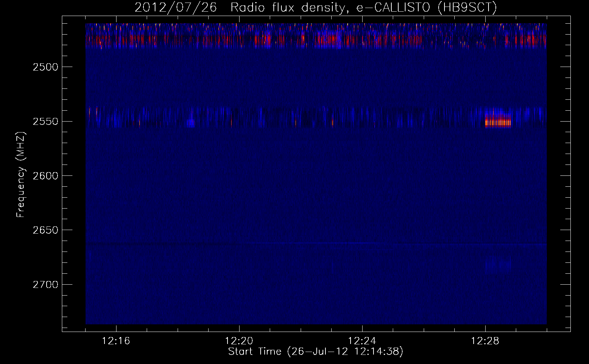Click the 12:16 time axis label
589x364 pixels.
coord(116,341)
